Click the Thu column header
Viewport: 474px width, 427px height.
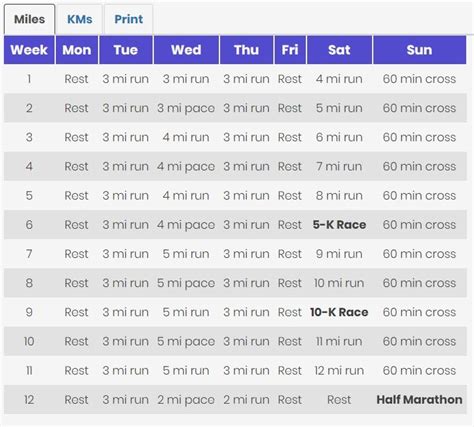pos(247,50)
